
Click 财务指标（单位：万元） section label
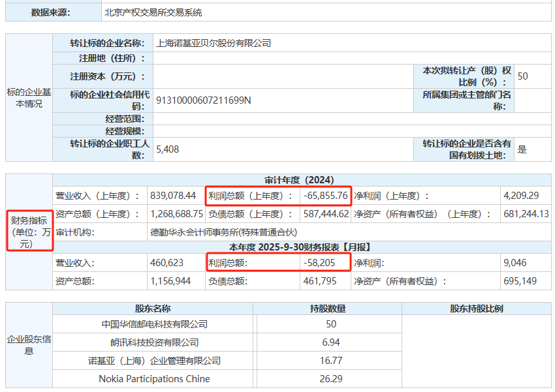coord(30,232)
